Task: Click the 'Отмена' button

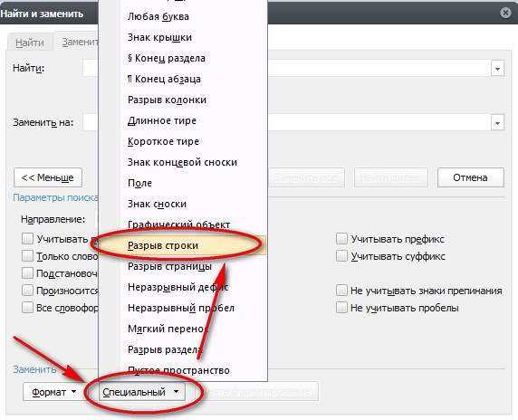Action: click(x=471, y=177)
